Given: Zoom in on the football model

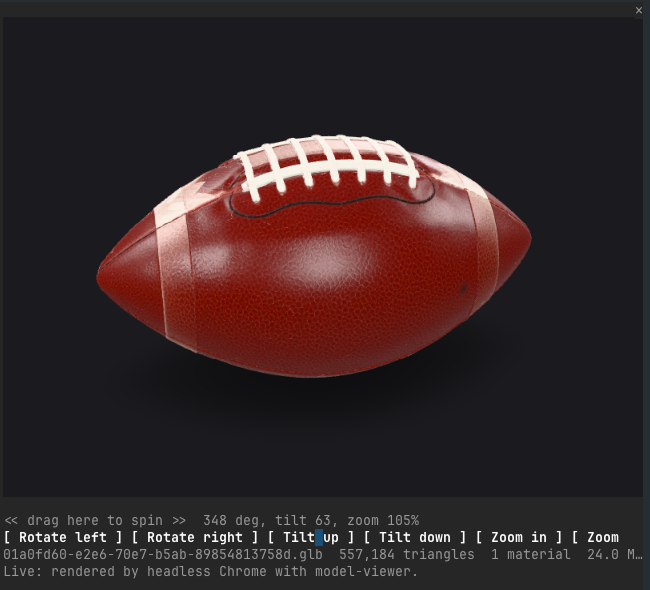Looking at the screenshot, I should click(x=519, y=537).
